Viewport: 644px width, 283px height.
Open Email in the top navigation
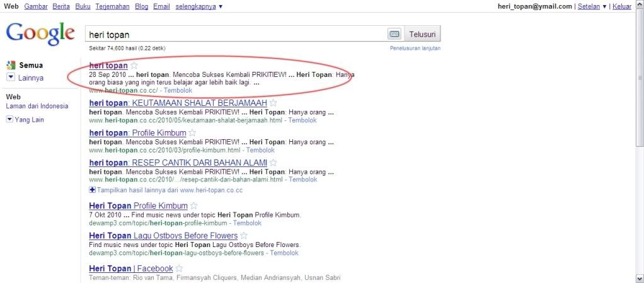click(162, 6)
